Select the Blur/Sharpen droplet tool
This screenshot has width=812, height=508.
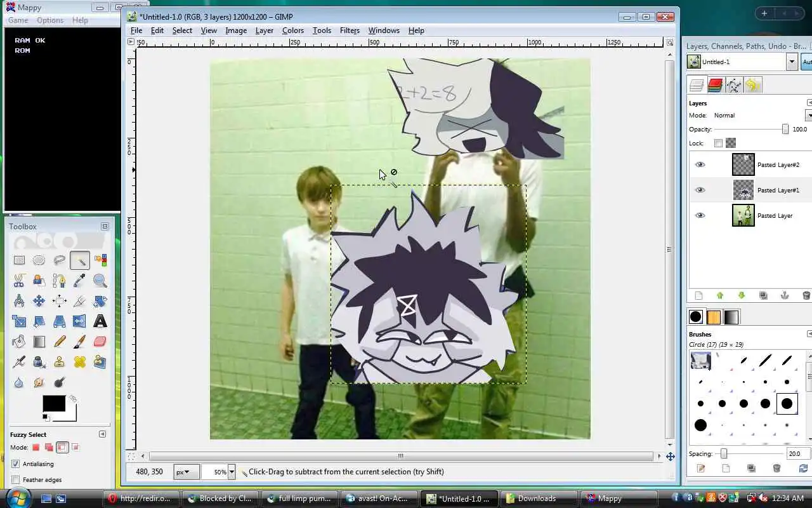point(19,382)
